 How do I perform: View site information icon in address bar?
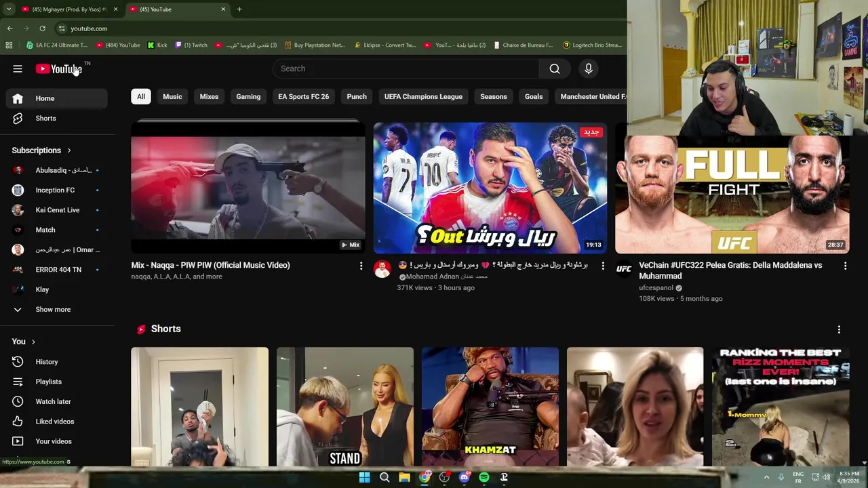click(x=62, y=28)
